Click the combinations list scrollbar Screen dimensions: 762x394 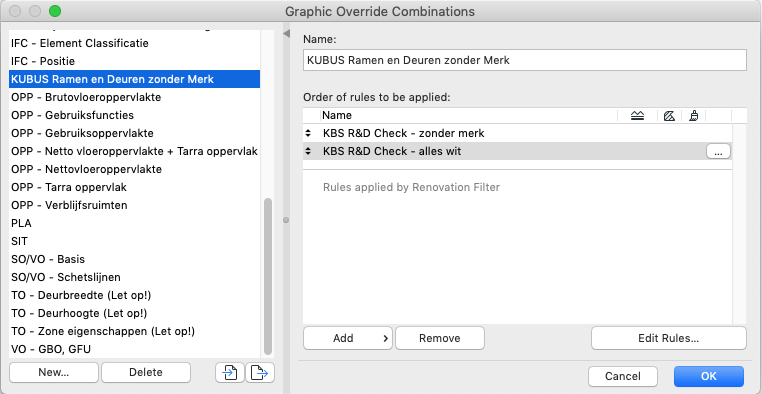click(268, 277)
